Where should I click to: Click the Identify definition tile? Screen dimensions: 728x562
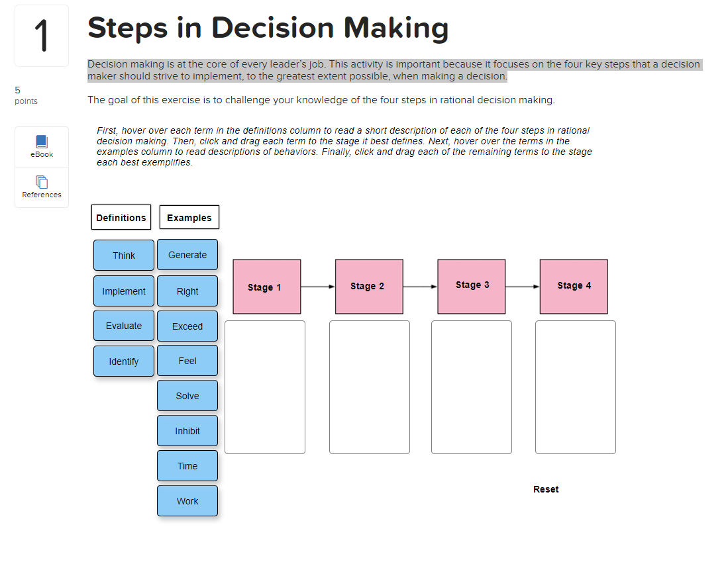pos(123,361)
